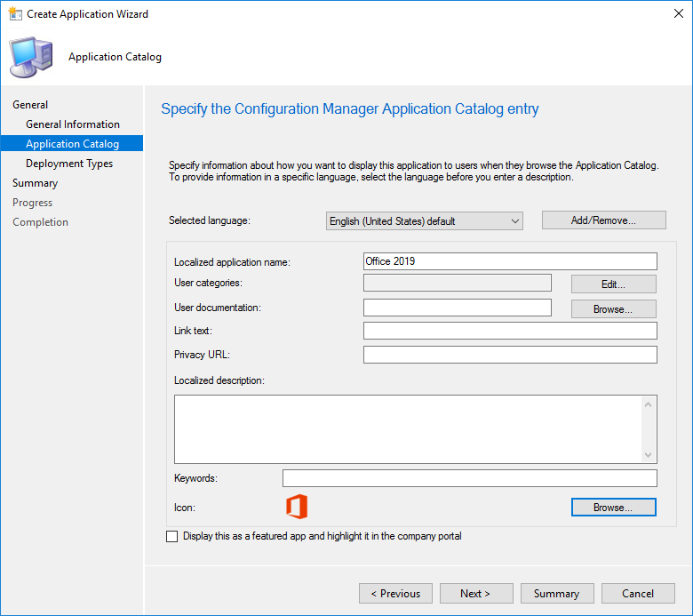This screenshot has height=616, width=693.
Task: Click the 'Localized description:' label
Action: tap(219, 380)
